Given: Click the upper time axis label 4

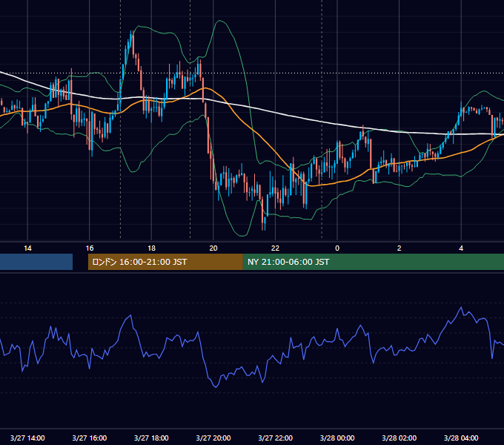Looking at the screenshot, I should 461,248.
